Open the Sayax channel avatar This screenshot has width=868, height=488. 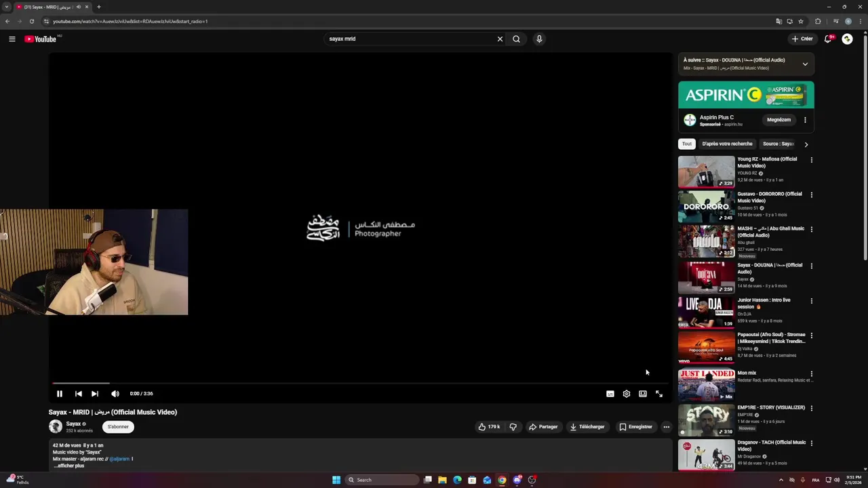(x=56, y=426)
